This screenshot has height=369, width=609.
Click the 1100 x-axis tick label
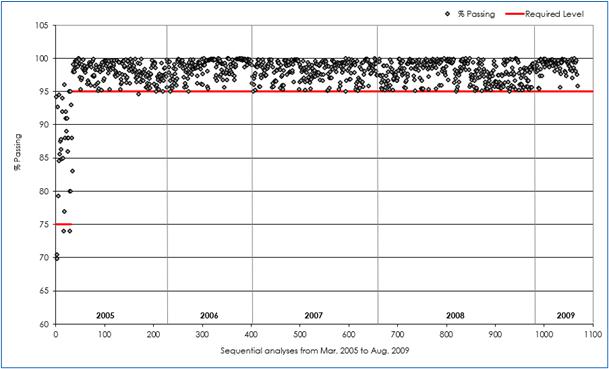pos(593,334)
